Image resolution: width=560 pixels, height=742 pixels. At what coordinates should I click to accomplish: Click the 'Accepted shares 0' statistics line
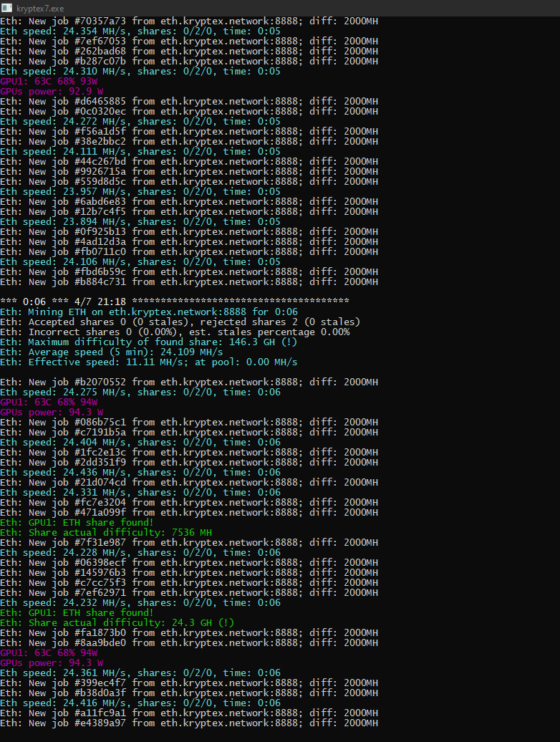pyautogui.click(x=180, y=322)
